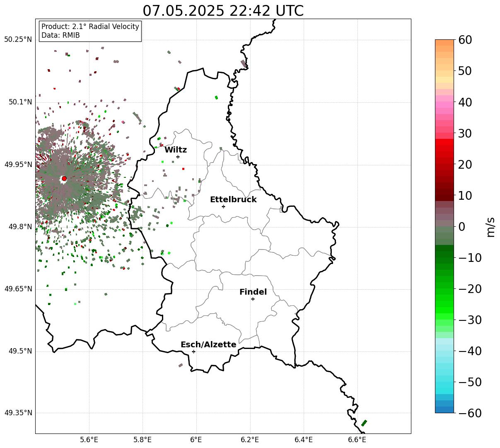
Task: Click the 60 m/s orange colorbar segment
Action: 444,42
